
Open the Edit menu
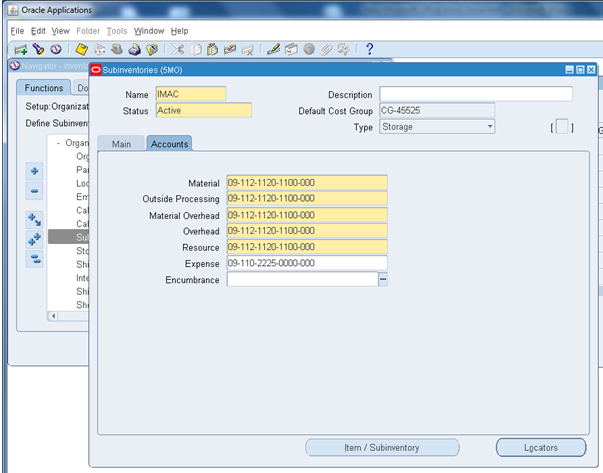point(38,31)
